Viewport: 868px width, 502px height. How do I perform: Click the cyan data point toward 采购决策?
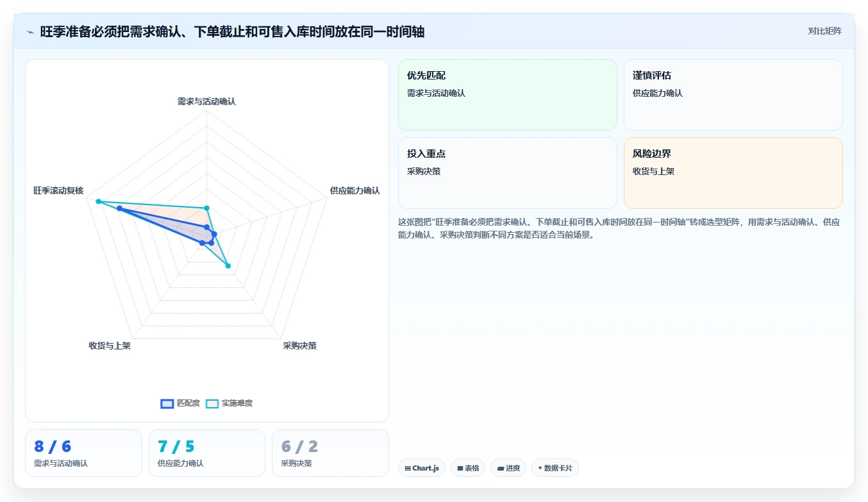coord(228,265)
